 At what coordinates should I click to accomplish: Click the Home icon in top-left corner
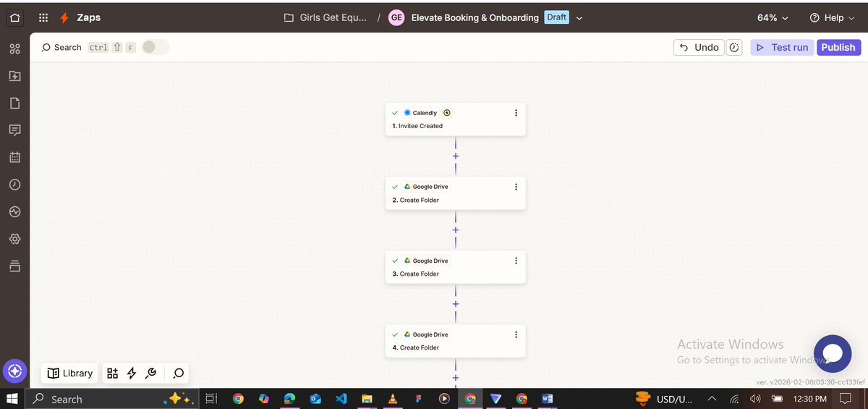tap(15, 17)
